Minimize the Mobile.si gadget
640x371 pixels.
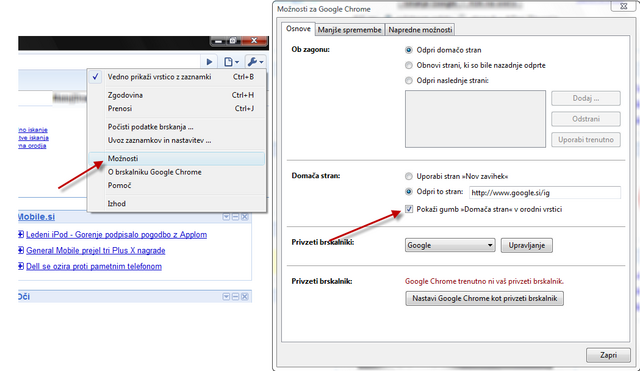tap(236, 217)
